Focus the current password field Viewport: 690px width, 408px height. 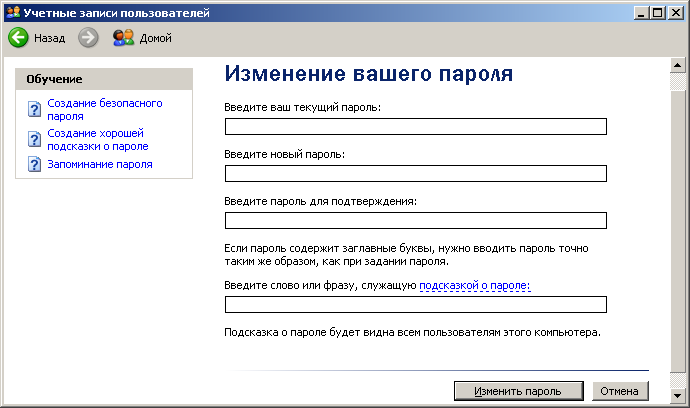[416, 126]
